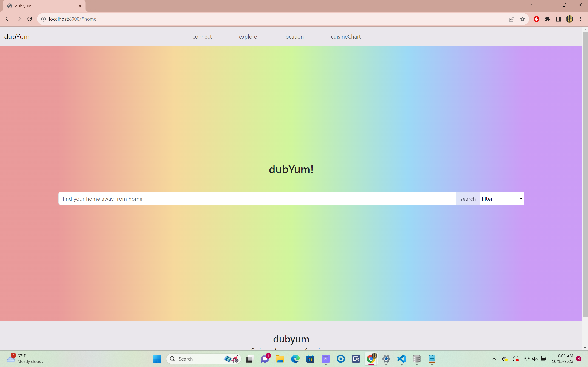Open the Chrome three-dot menu
588x367 pixels.
click(x=580, y=19)
